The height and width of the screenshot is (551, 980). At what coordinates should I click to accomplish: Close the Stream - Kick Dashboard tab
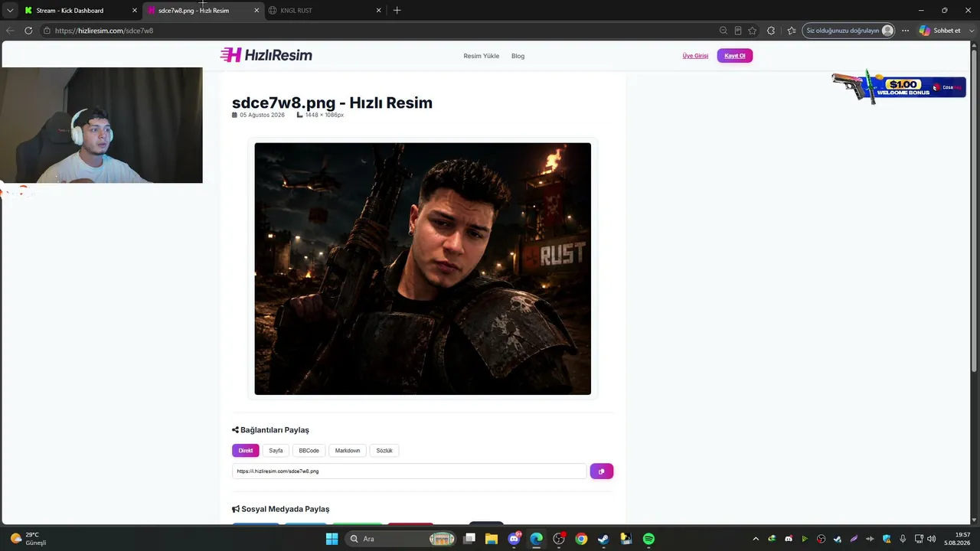pos(135,10)
